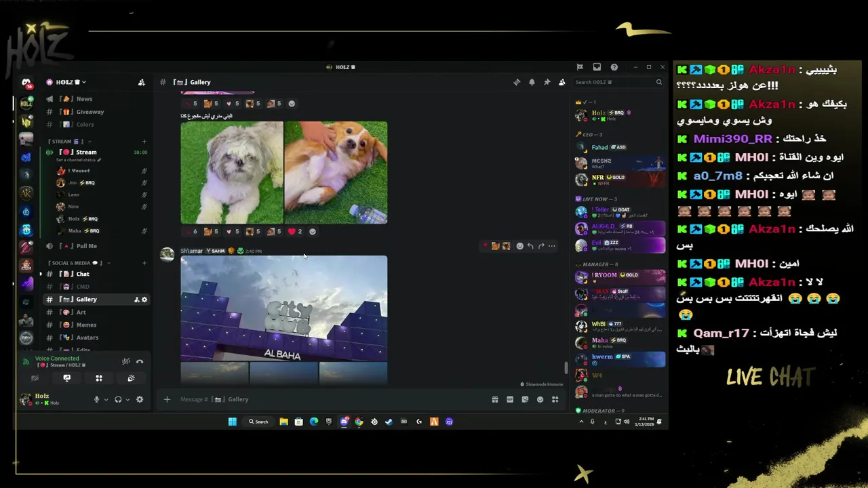
Task: Open notification settings bell in channel header
Action: click(x=532, y=82)
